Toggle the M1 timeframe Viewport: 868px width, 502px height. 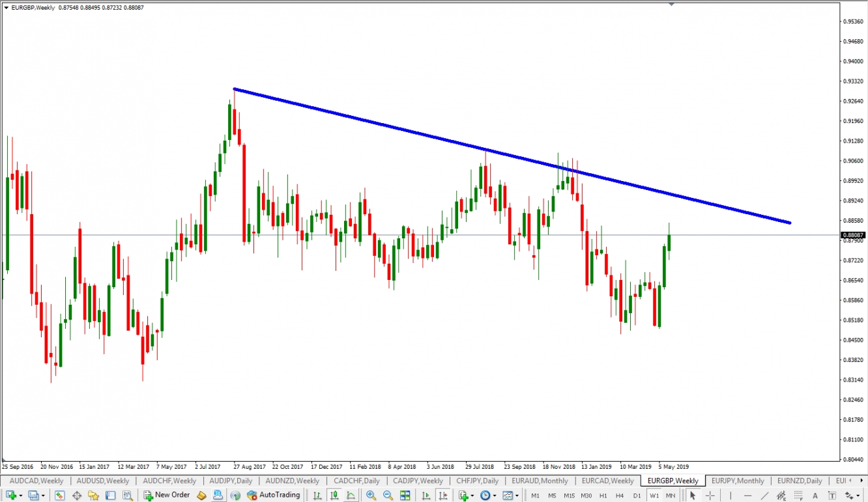535,495
